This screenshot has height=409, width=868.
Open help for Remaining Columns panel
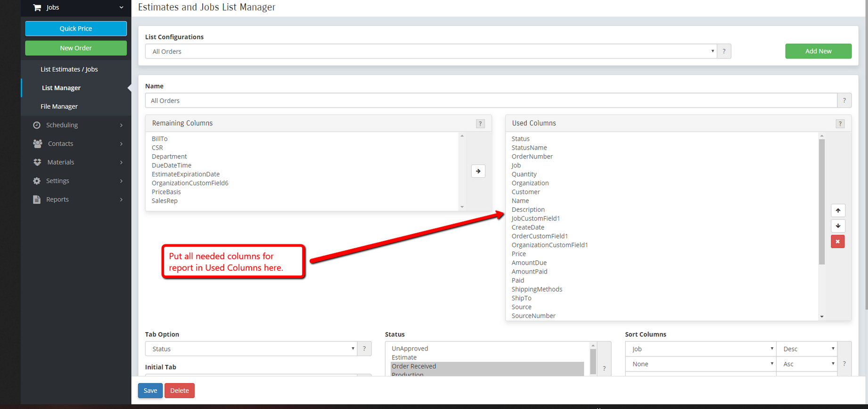click(x=480, y=124)
